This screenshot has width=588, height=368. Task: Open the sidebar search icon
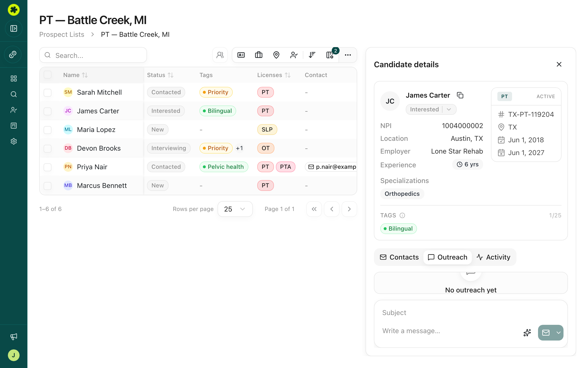coord(14,94)
